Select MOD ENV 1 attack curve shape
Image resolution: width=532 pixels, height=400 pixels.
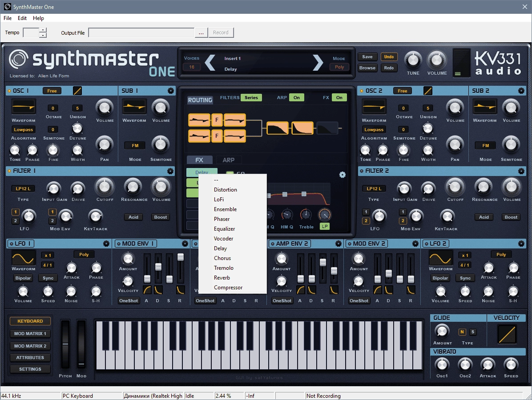click(x=147, y=290)
